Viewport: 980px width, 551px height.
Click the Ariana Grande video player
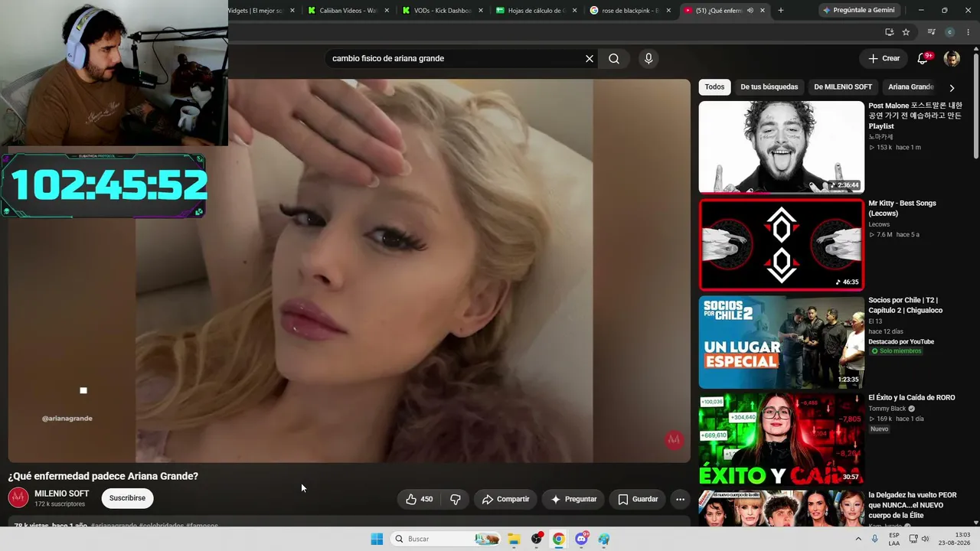tap(349, 270)
